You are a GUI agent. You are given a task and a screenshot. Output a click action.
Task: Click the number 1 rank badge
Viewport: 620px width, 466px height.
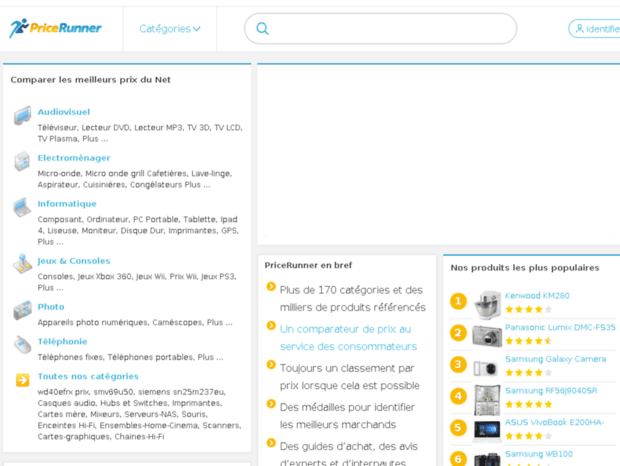pyautogui.click(x=458, y=302)
